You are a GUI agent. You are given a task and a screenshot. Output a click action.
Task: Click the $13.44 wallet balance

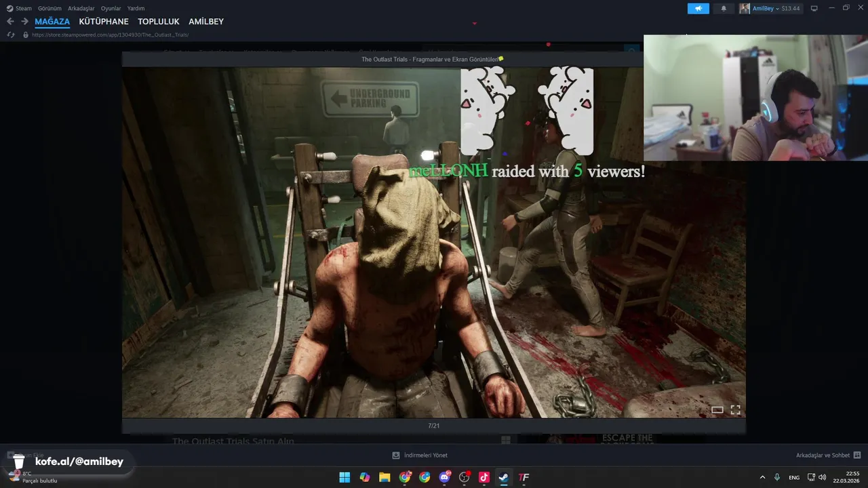pyautogui.click(x=791, y=8)
